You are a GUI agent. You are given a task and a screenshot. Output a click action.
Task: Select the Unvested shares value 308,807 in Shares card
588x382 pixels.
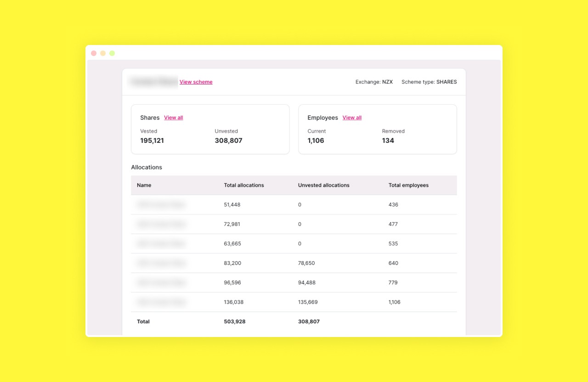pos(228,140)
